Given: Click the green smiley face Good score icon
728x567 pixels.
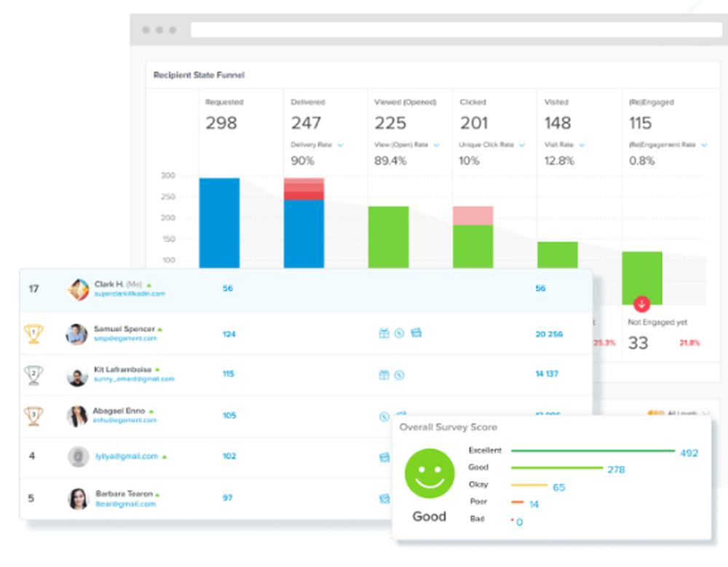Looking at the screenshot, I should click(x=430, y=473).
